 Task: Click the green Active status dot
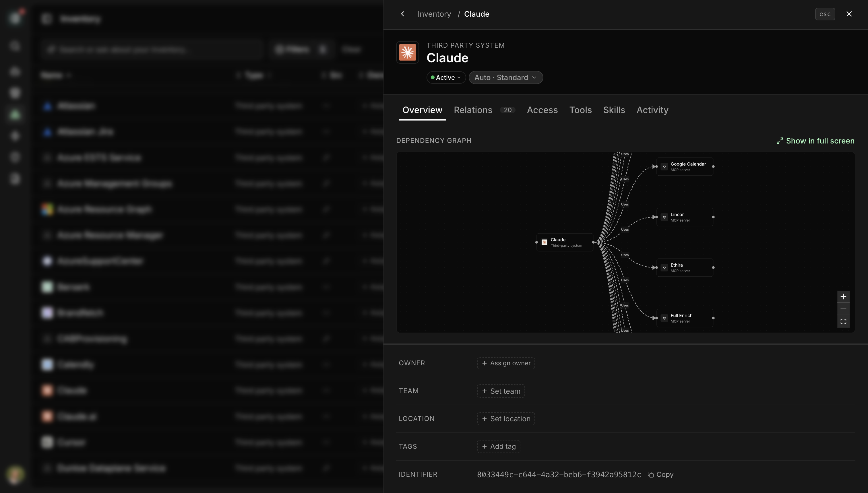[x=433, y=77]
